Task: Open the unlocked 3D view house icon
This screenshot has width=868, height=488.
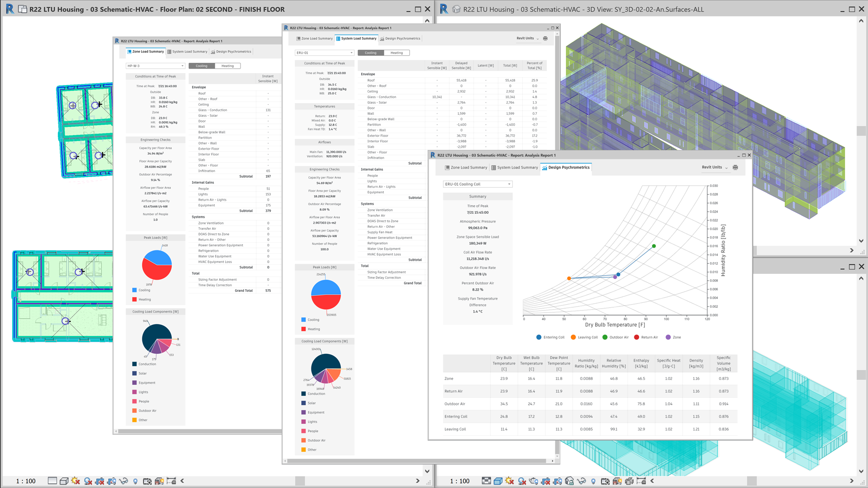Action: [x=570, y=481]
